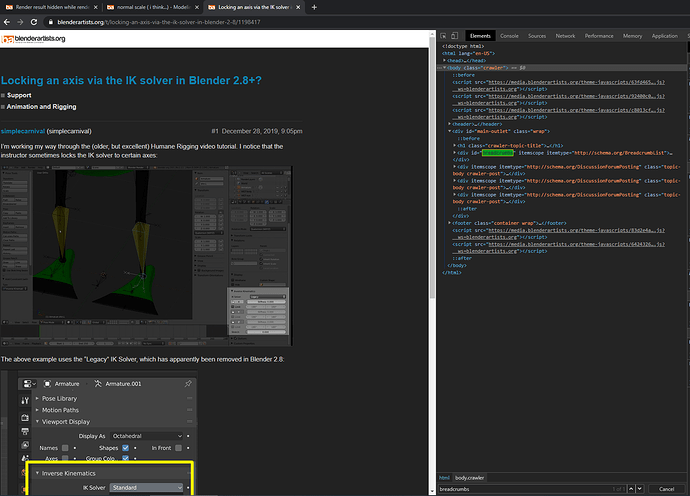690x496 pixels.
Task: Click the 'html' breadcrumb in DevTools footer
Action: tap(444, 478)
